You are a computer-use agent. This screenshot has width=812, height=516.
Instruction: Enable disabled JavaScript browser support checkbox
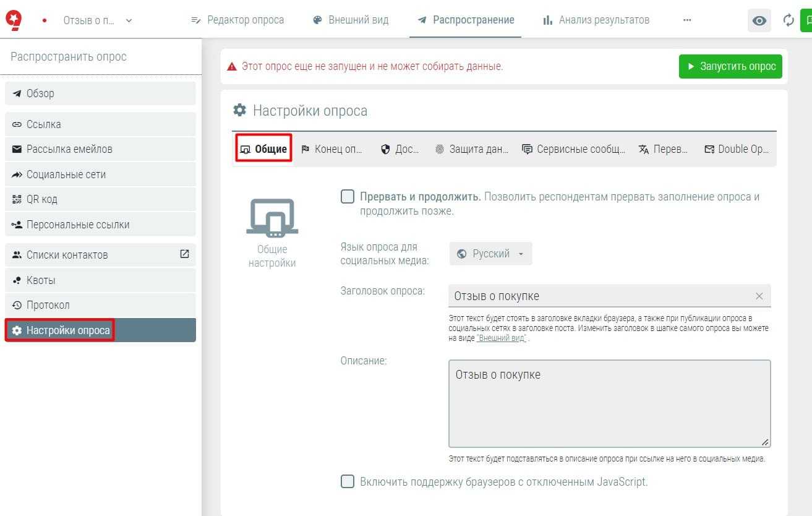coord(348,481)
